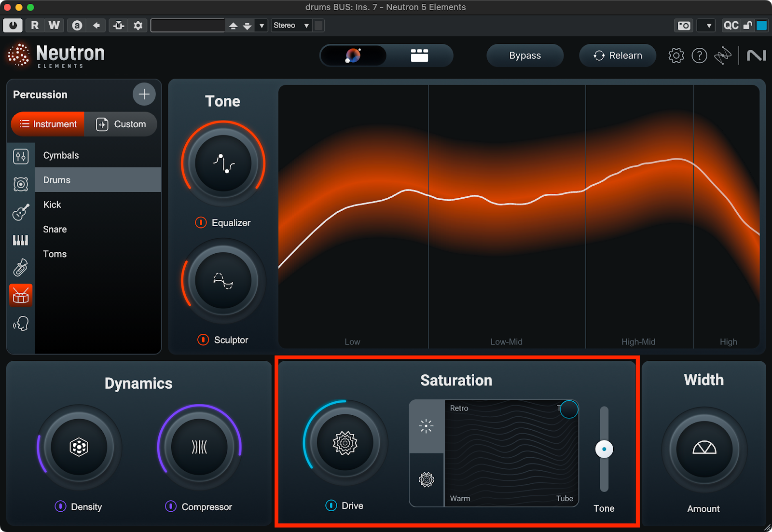
Task: Load previous preset with up arrow
Action: click(x=233, y=26)
